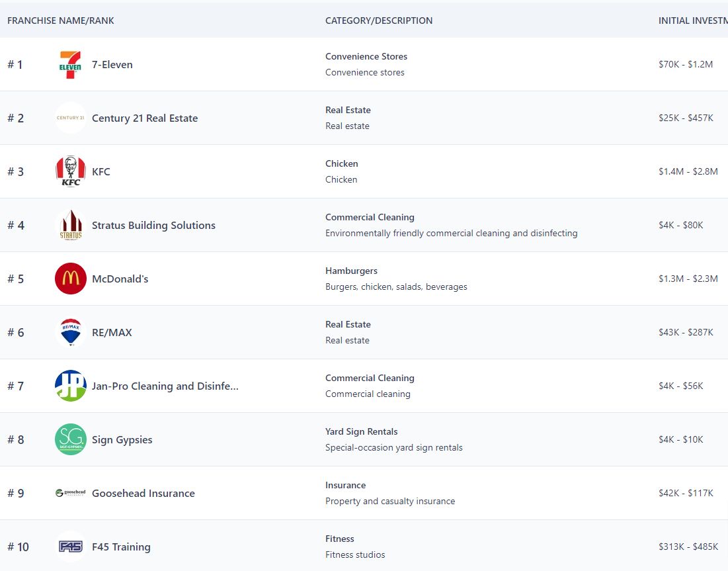Open the Goosehead Insurance name link
The image size is (728, 571).
coord(143,493)
